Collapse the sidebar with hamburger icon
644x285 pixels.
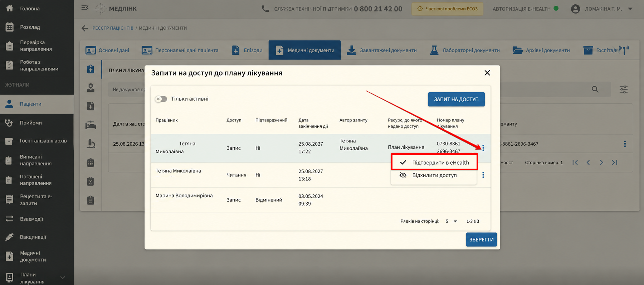click(x=85, y=8)
